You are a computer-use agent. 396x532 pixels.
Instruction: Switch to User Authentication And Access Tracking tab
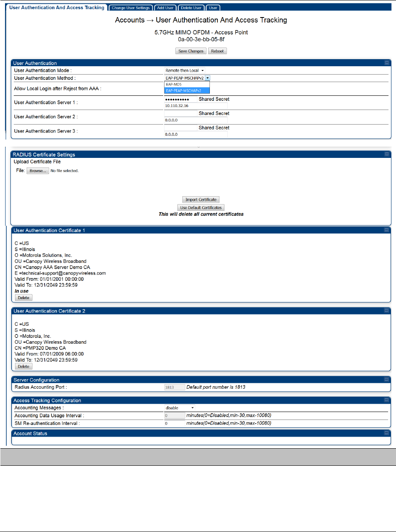click(x=57, y=7)
